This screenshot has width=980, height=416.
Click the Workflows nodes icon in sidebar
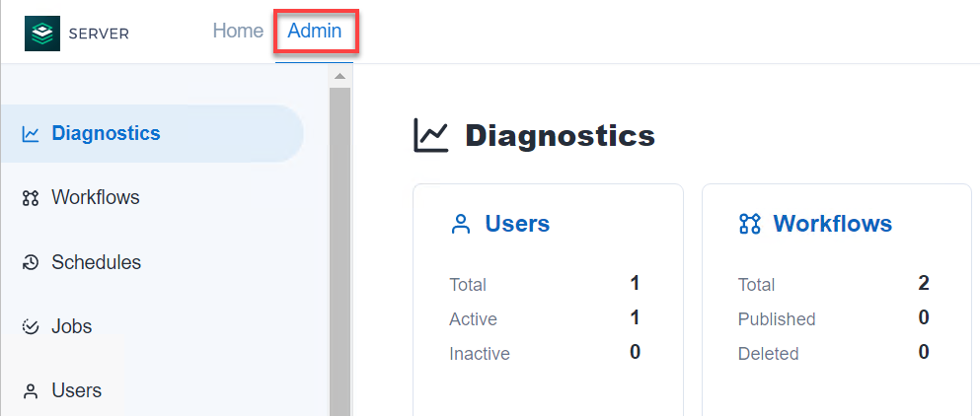[31, 198]
